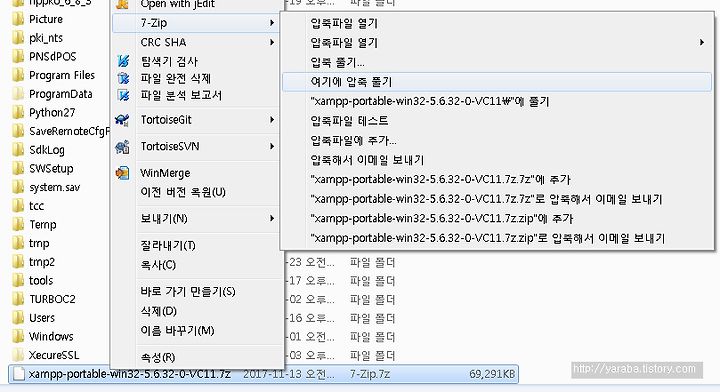
Task: Expand the CRC SHA submenu arrow
Action: (x=272, y=42)
